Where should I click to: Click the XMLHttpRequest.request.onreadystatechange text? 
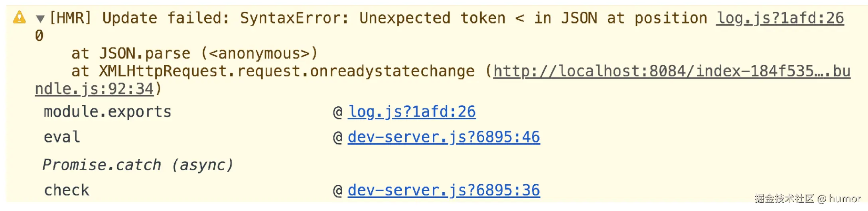(287, 71)
